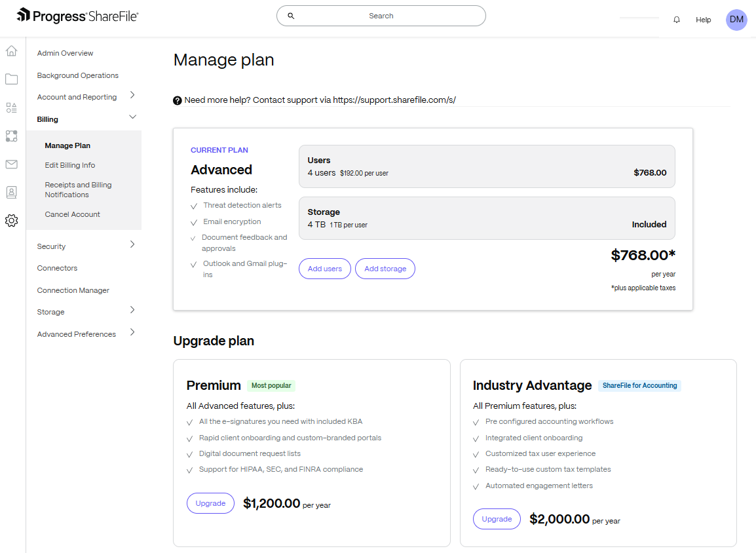756x553 pixels.
Task: Open the DM user avatar menu
Action: 736,20
